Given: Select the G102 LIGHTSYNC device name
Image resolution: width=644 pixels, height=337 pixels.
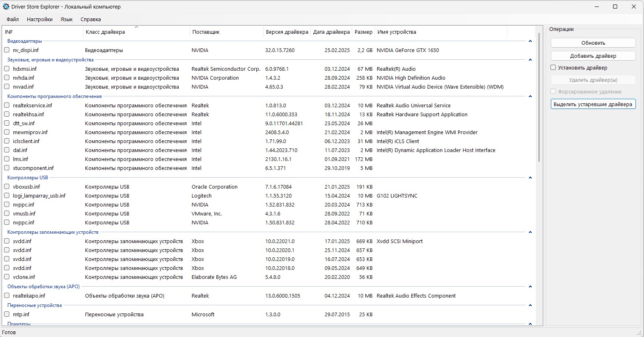Looking at the screenshot, I should tap(397, 196).
